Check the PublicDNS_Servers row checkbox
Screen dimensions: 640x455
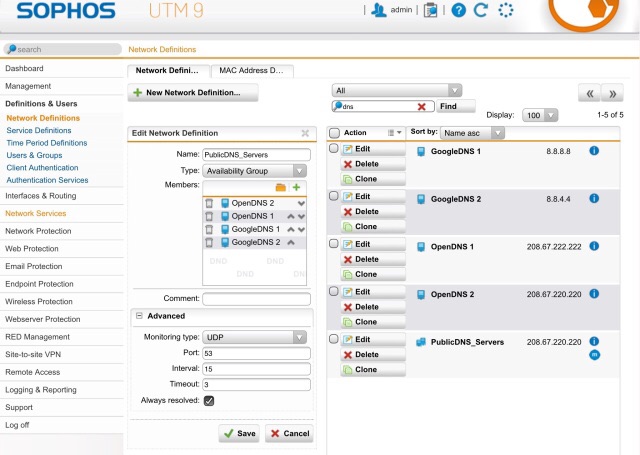(333, 339)
